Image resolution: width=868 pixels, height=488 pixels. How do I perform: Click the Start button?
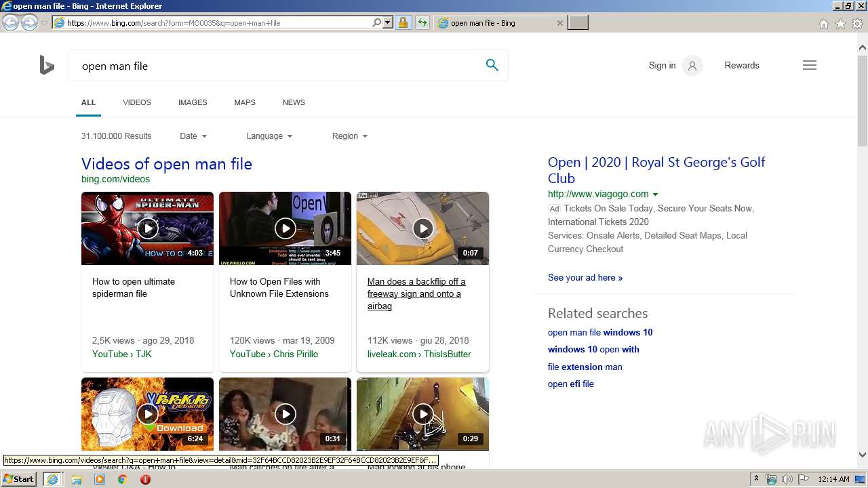19,479
